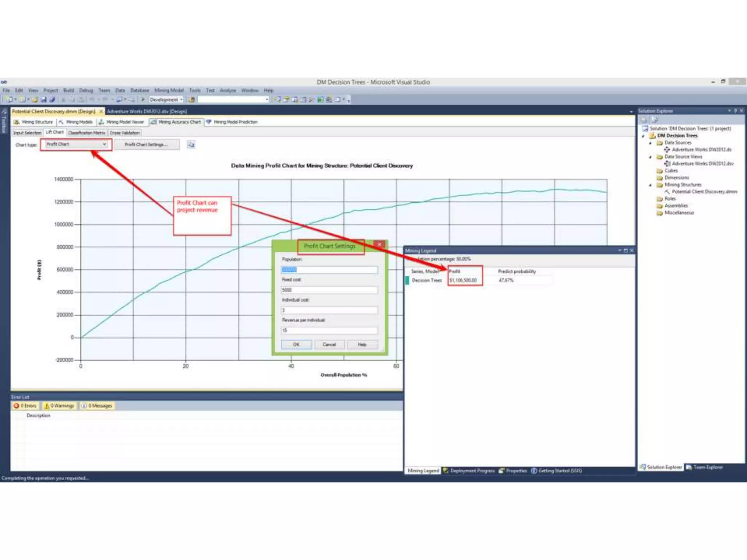This screenshot has width=747, height=560.
Task: Select the 47.67% predict probability value
Action: click(506, 280)
